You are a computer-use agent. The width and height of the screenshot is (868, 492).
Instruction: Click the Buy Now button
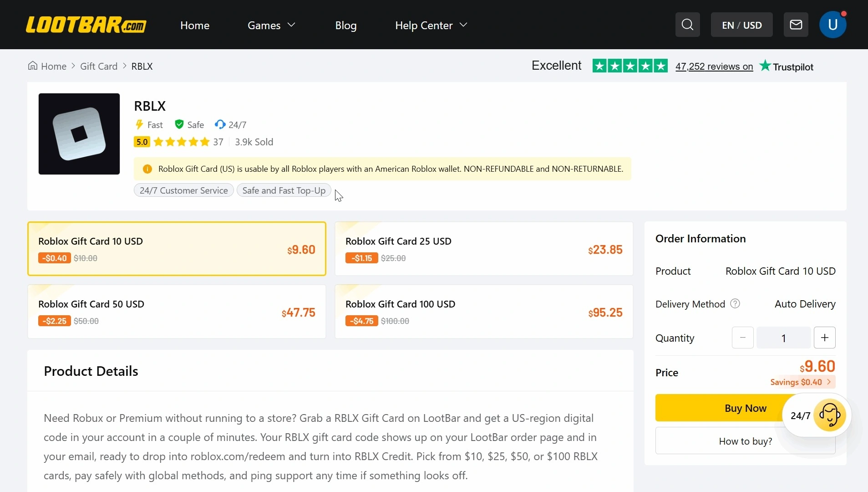746,408
